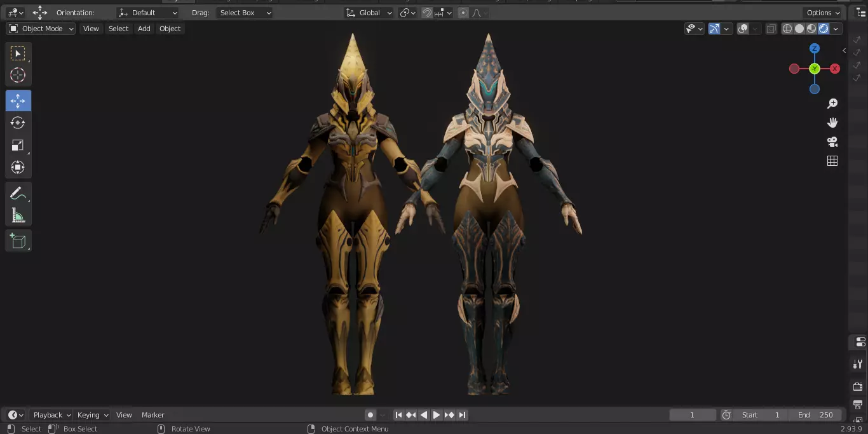This screenshot has height=434, width=868.
Task: Jump to previous keyframe
Action: click(x=411, y=415)
